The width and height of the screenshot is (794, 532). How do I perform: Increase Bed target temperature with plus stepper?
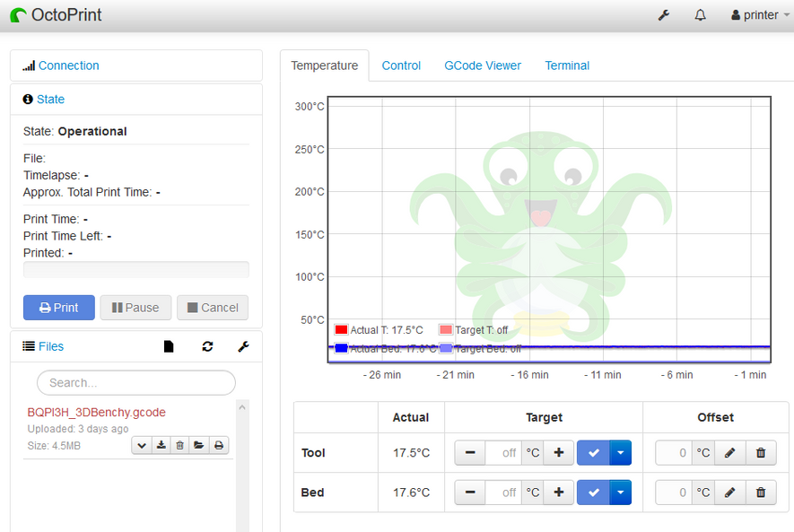coord(557,492)
